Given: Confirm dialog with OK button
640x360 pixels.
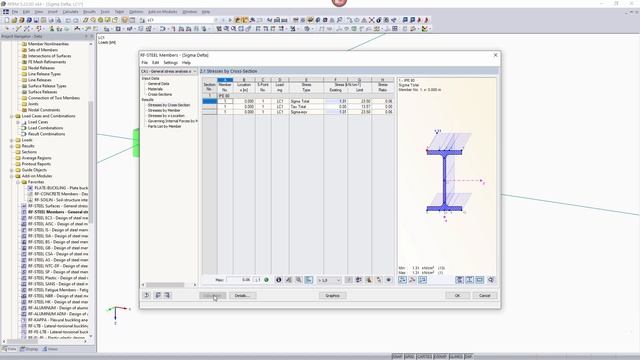Looking at the screenshot, I should point(457,296).
